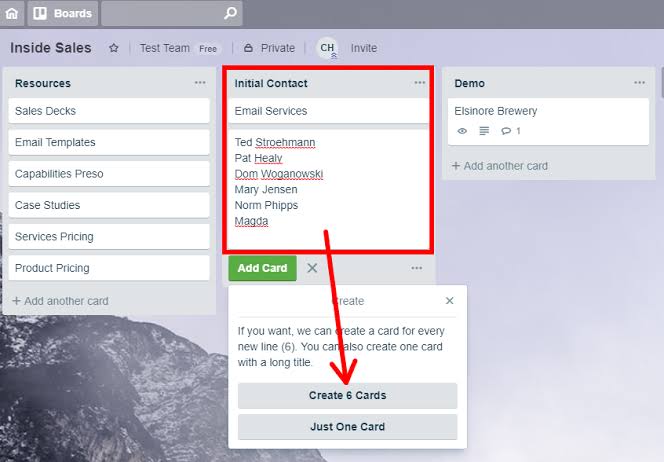Open Resources list actions menu
Viewport: 664px width, 462px height.
pos(200,83)
